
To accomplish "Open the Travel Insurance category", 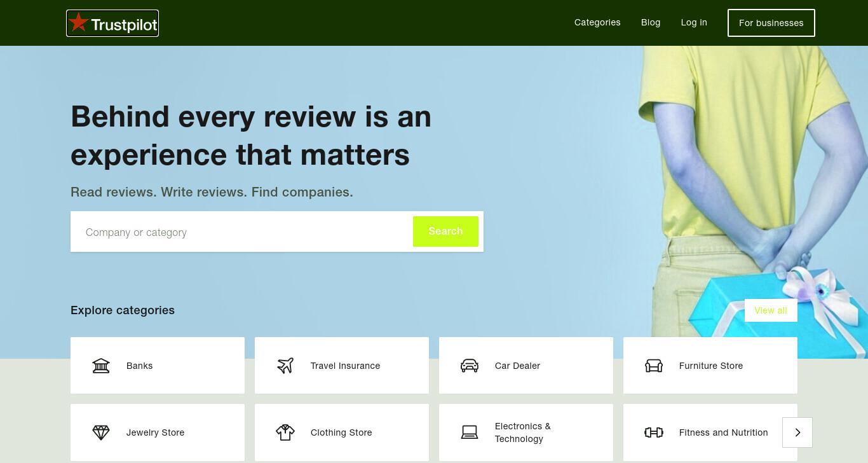I will click(x=342, y=366).
